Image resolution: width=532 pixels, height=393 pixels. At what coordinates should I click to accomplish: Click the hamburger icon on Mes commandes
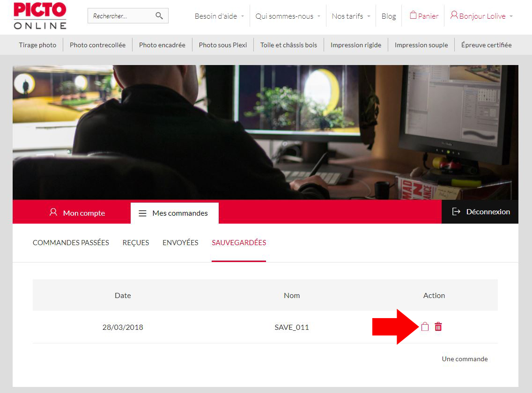pyautogui.click(x=142, y=213)
